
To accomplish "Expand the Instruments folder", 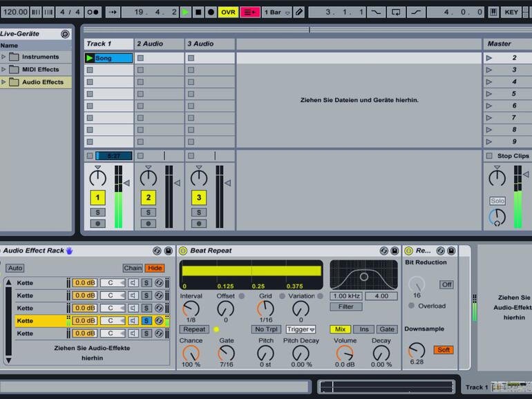I will tap(3, 57).
